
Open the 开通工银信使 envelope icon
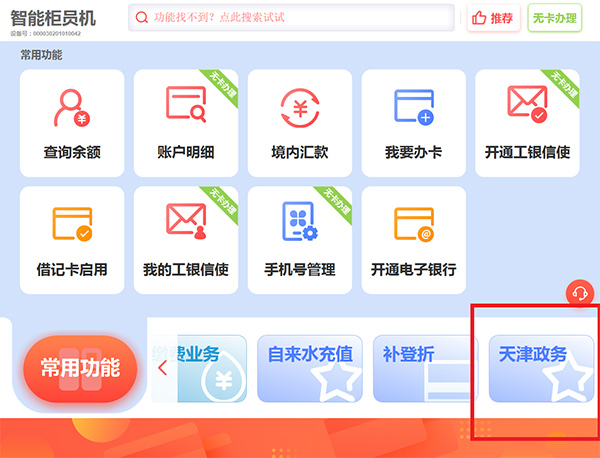[527, 104]
